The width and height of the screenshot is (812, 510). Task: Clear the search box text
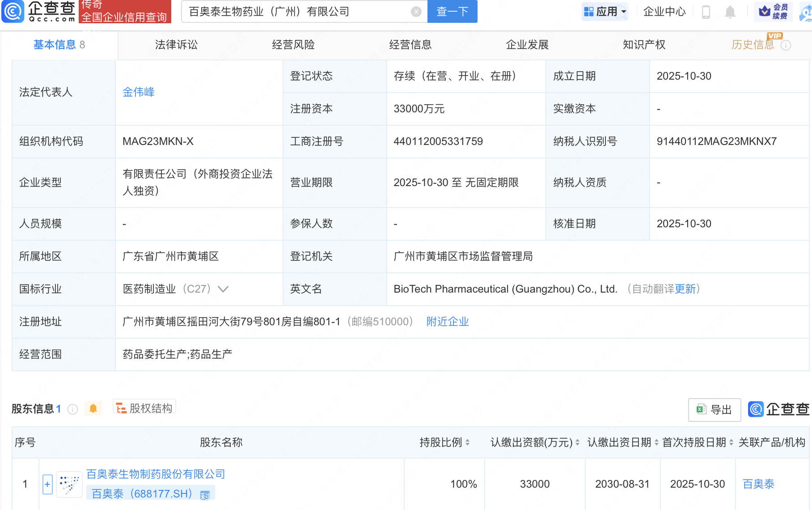point(416,12)
